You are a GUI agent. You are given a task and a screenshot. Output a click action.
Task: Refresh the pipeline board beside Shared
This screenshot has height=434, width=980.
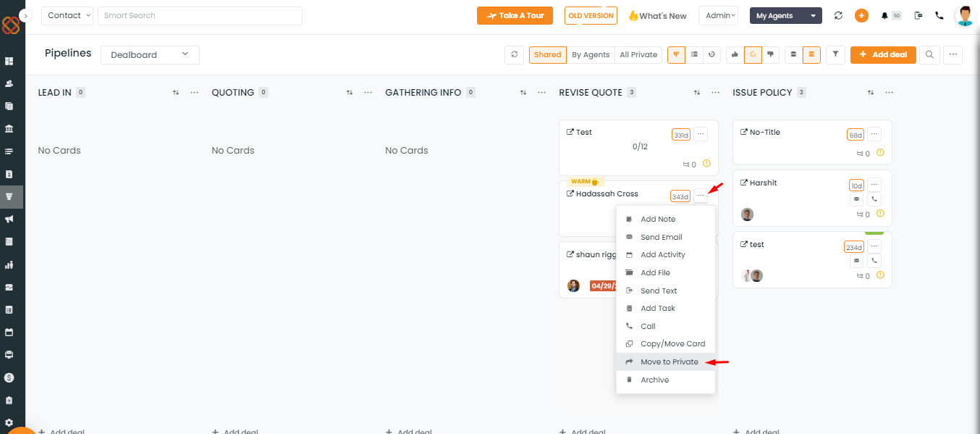tap(514, 54)
